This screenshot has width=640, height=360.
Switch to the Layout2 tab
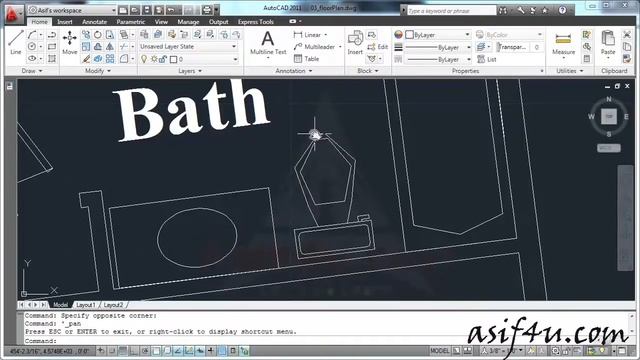point(113,305)
